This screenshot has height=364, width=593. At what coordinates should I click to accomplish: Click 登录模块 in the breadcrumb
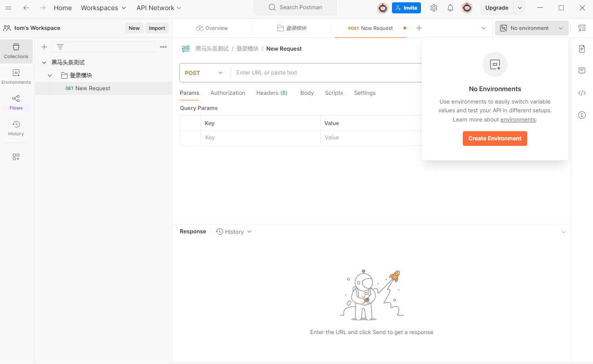tap(248, 49)
